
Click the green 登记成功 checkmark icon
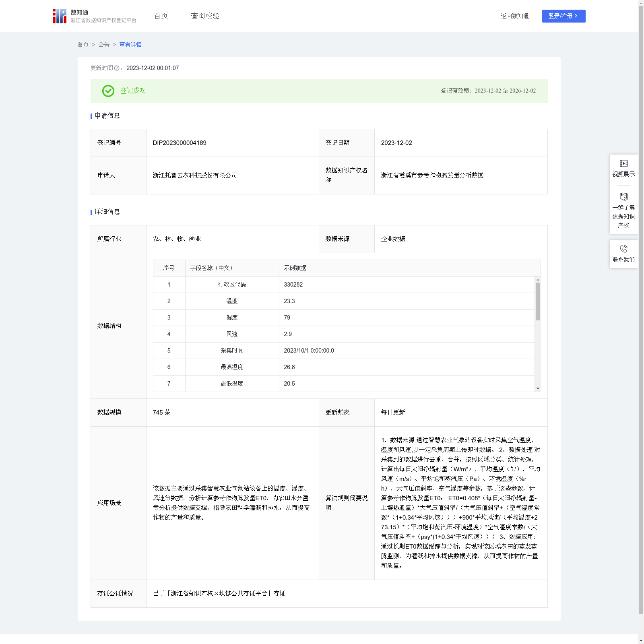click(108, 91)
